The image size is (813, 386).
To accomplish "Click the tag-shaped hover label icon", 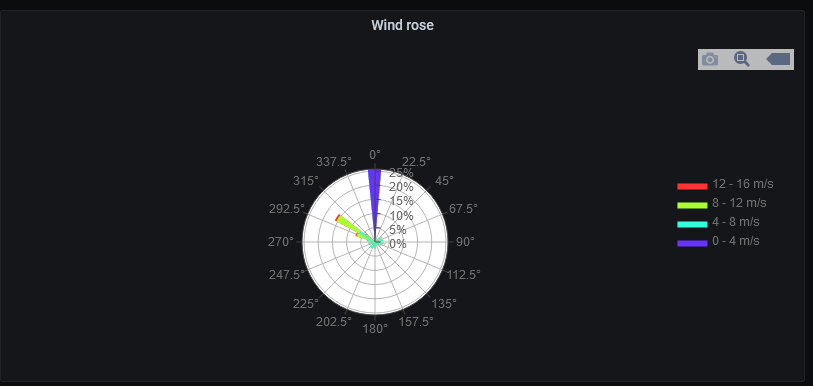I will [x=778, y=59].
